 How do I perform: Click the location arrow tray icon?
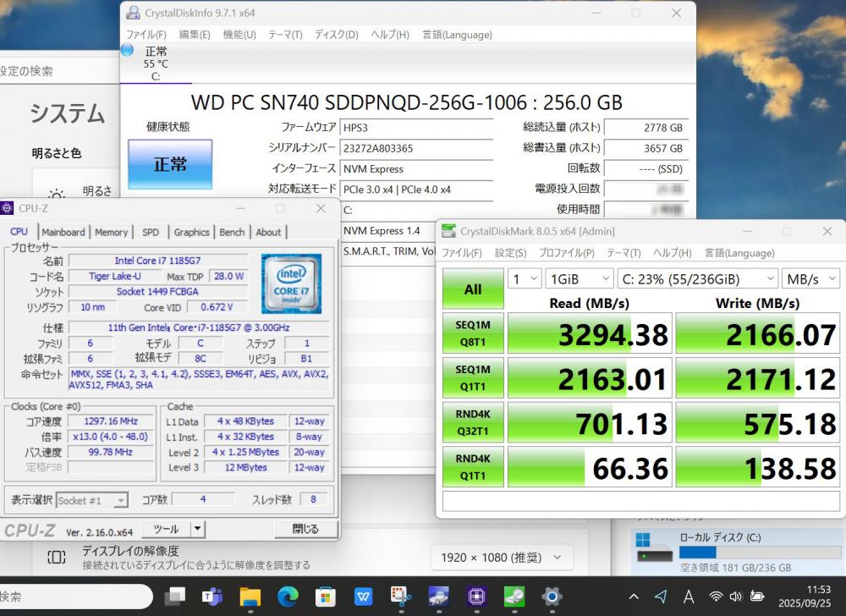[661, 596]
